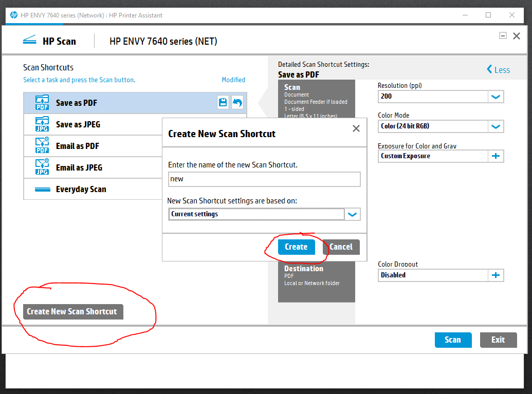Click the Everyday Scan scanner icon
532x394 pixels.
[42, 190]
